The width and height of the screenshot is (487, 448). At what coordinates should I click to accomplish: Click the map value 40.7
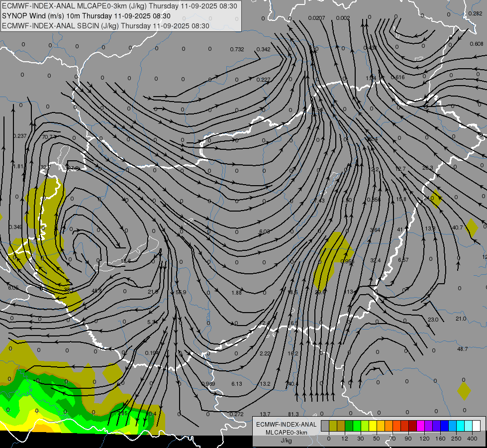coord(458,227)
